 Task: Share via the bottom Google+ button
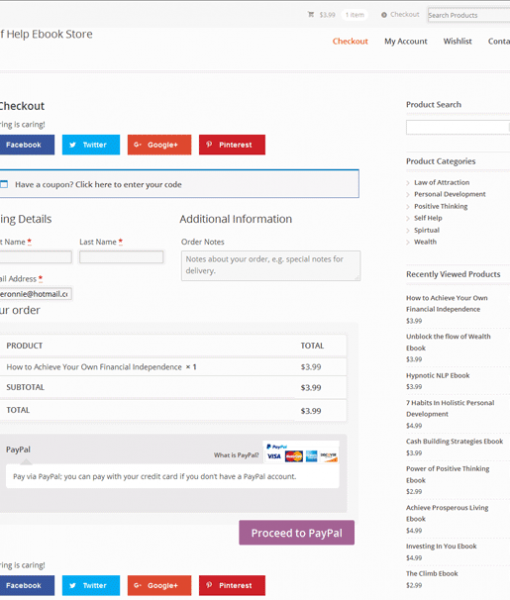point(159,585)
